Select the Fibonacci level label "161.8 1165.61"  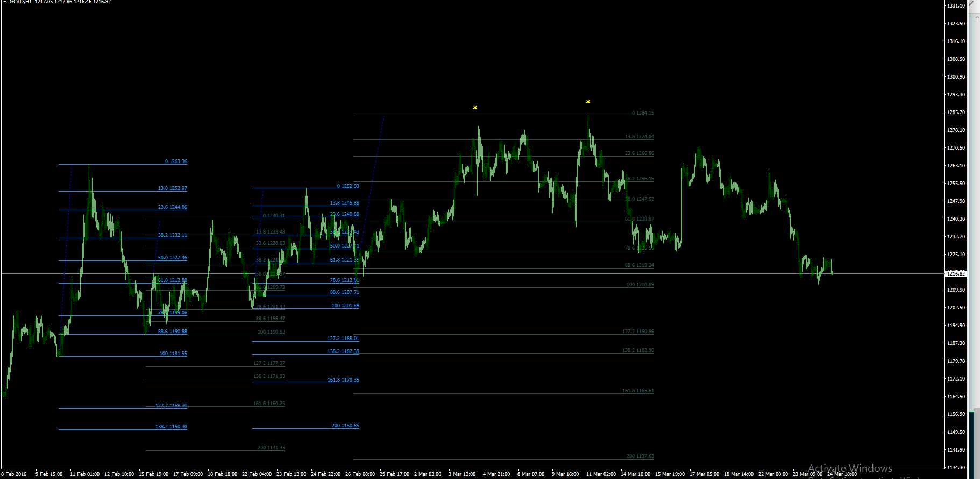point(638,391)
